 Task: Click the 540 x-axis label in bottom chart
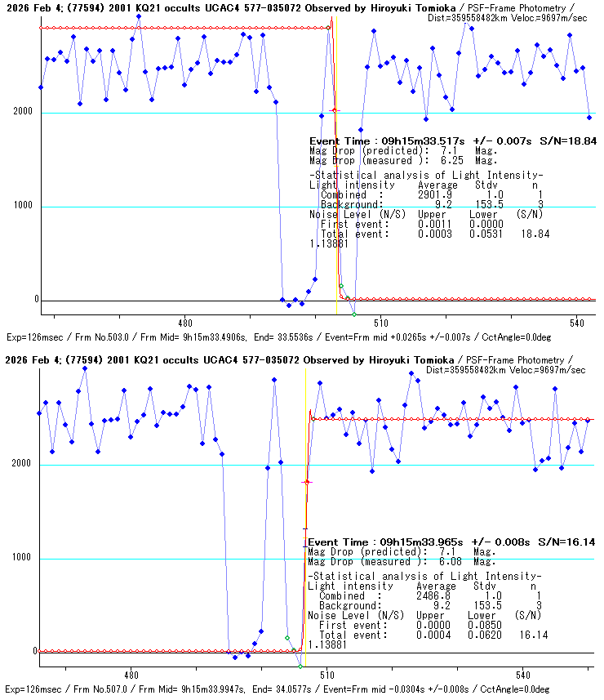pyautogui.click(x=523, y=675)
